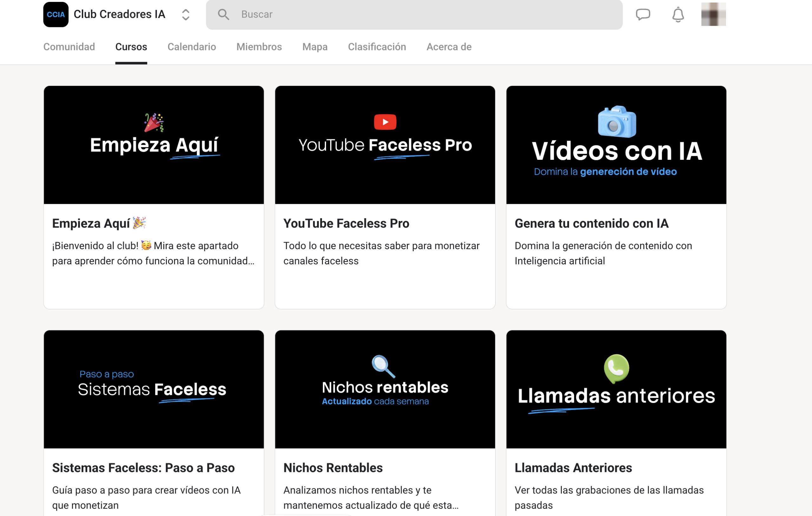Open the Llamadas anteriores thumbnail
This screenshot has height=516, width=812.
tap(616, 389)
